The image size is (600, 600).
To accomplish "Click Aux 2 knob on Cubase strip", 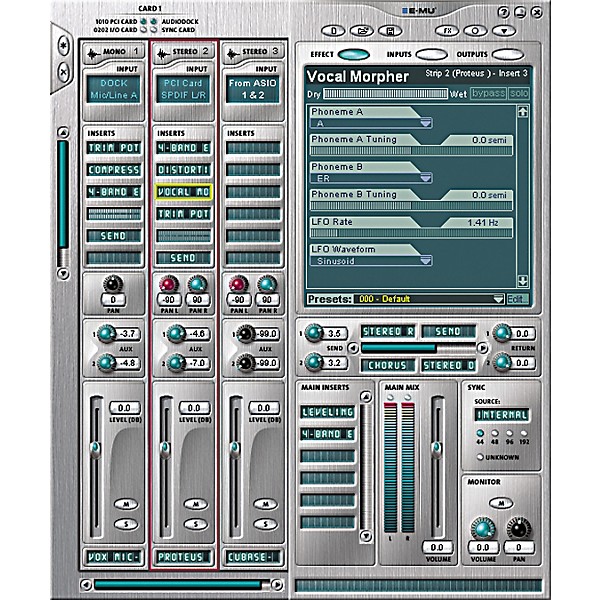I will (245, 363).
